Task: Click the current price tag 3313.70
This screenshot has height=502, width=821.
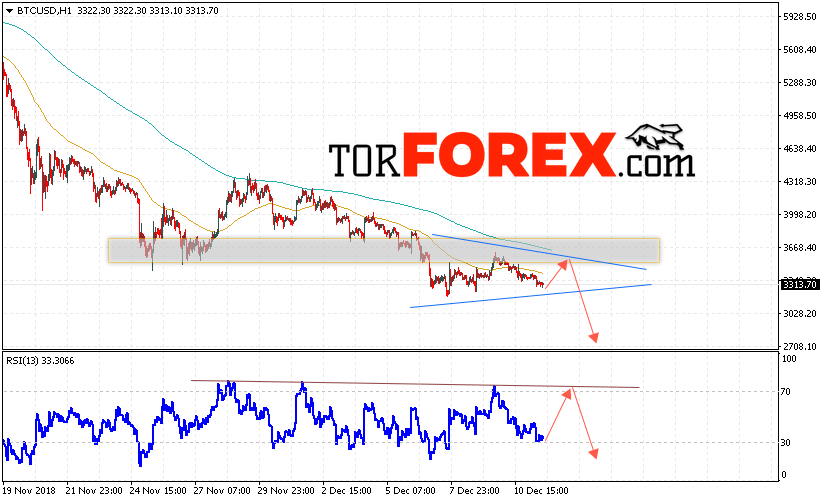Action: [x=800, y=284]
